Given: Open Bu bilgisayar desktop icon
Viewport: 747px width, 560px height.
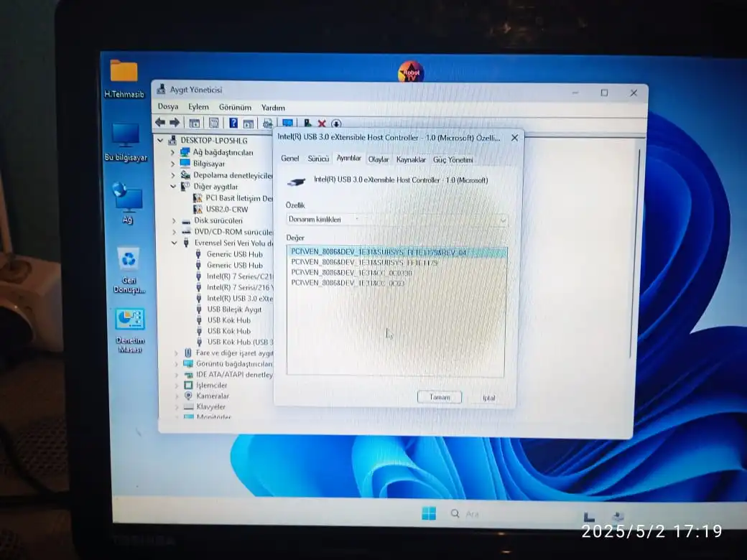Looking at the screenshot, I should [126, 142].
